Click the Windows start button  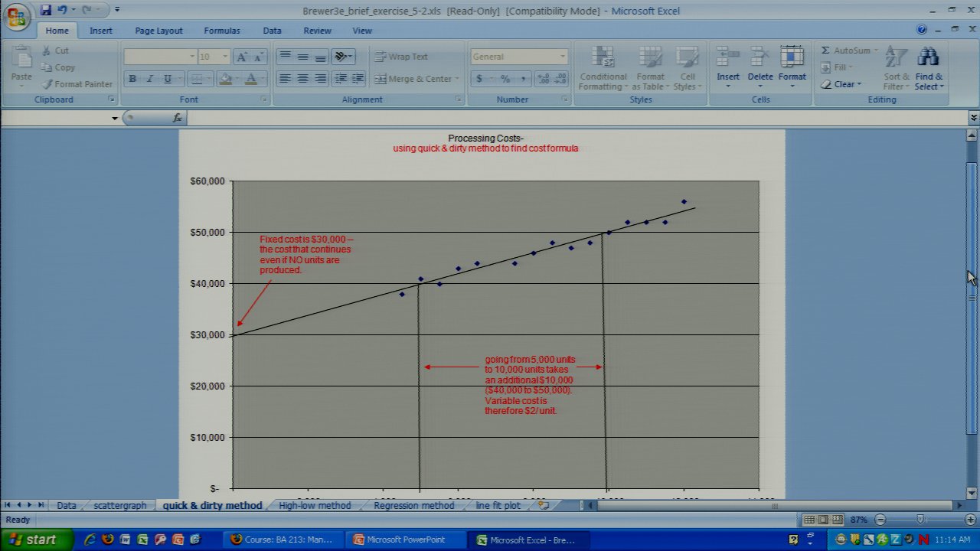click(34, 540)
